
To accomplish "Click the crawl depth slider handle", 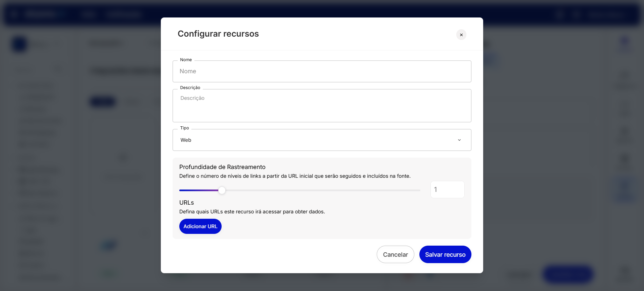I will click(222, 191).
